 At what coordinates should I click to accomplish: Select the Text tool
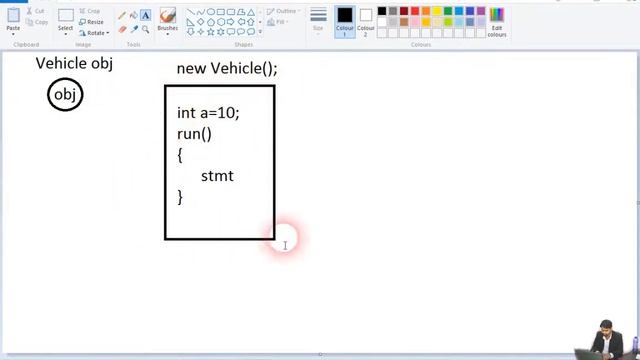[145, 16]
